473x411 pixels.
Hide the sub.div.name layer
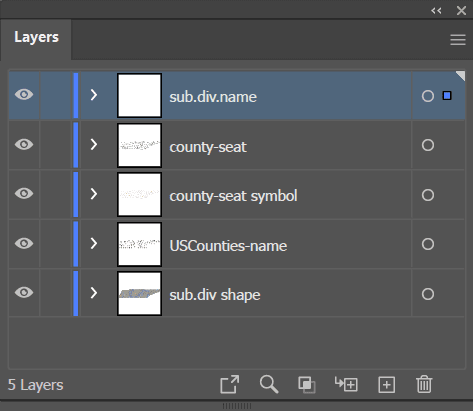click(x=24, y=95)
